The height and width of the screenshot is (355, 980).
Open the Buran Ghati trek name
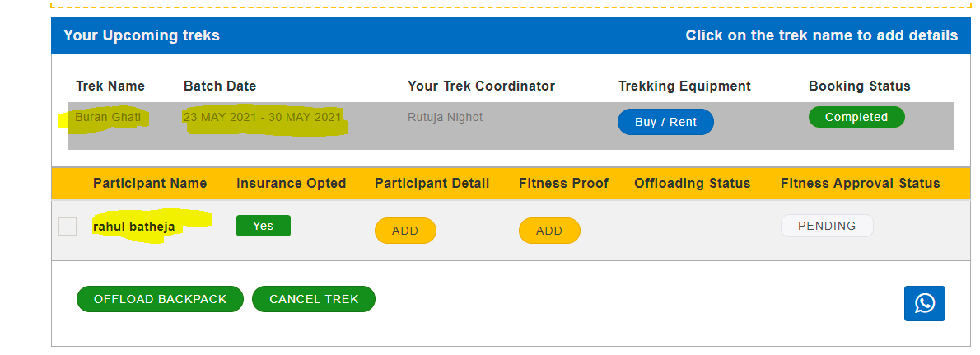[x=108, y=117]
